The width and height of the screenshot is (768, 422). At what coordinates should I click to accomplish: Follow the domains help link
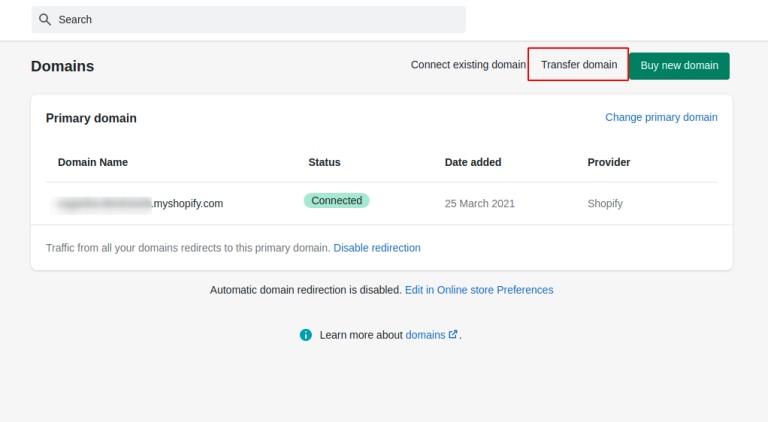425,335
